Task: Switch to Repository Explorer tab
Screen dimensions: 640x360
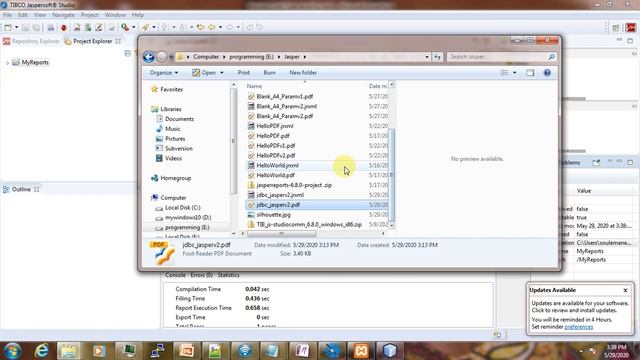Action: click(x=31, y=41)
